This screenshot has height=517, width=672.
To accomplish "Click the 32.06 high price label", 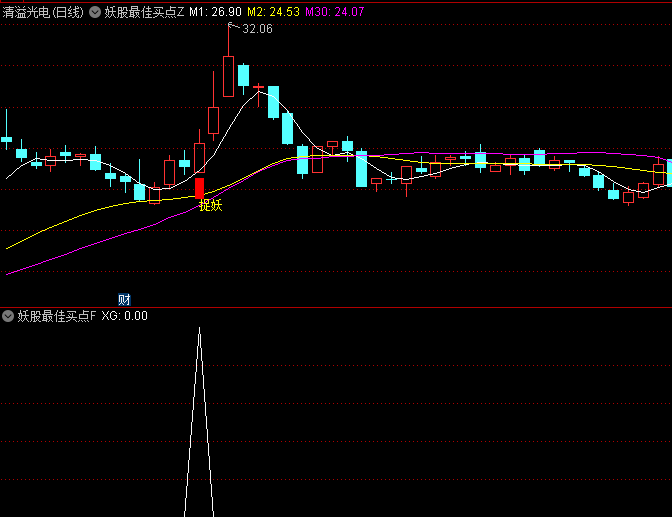I will point(258,29).
